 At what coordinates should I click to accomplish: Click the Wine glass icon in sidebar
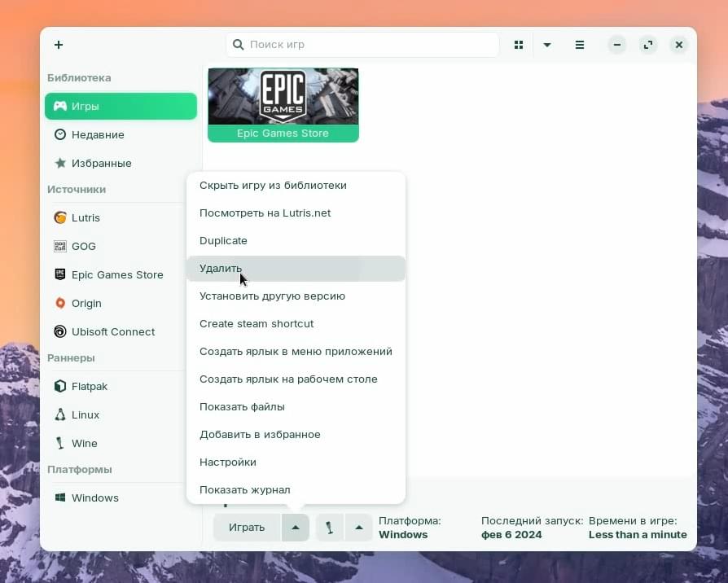pos(60,443)
